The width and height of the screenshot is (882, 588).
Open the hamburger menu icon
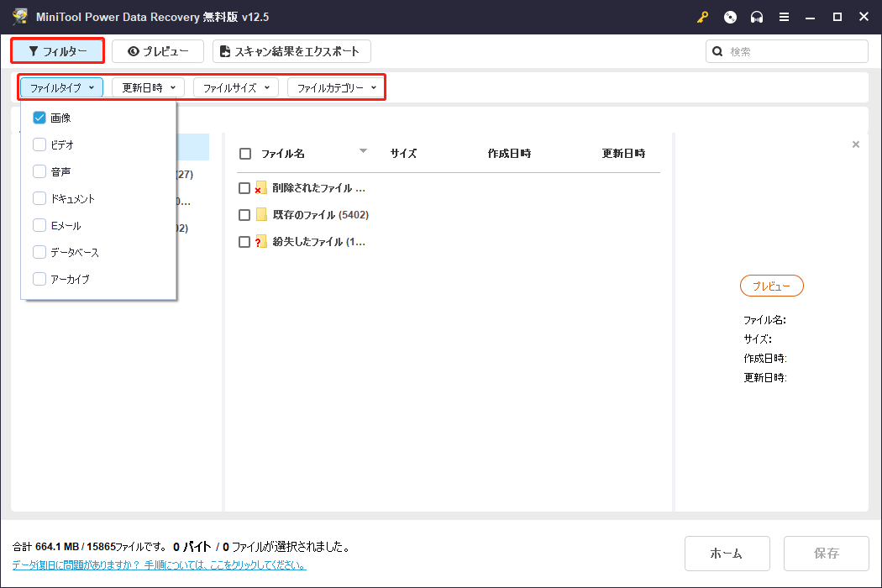click(x=784, y=17)
